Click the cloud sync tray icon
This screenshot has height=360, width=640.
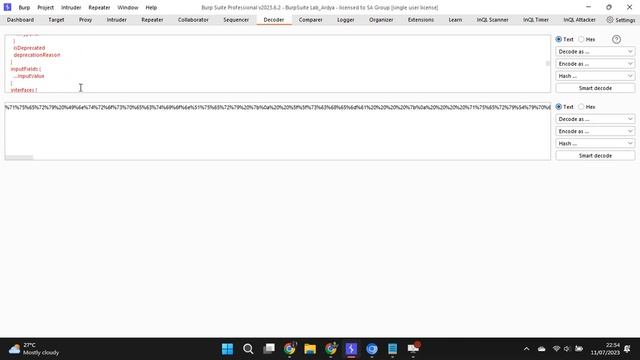pos(541,349)
